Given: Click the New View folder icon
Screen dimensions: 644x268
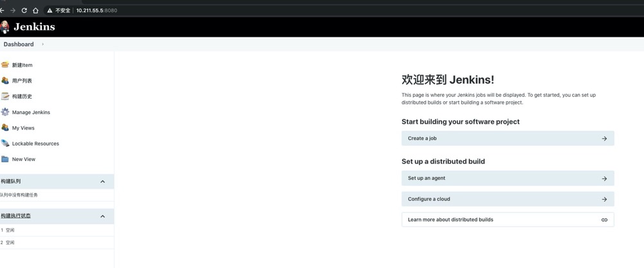Looking at the screenshot, I should point(5,159).
